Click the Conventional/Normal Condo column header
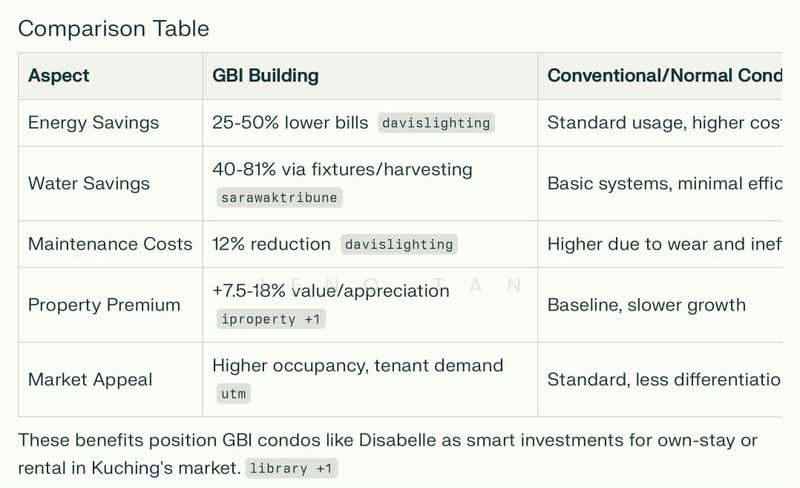 (x=664, y=76)
